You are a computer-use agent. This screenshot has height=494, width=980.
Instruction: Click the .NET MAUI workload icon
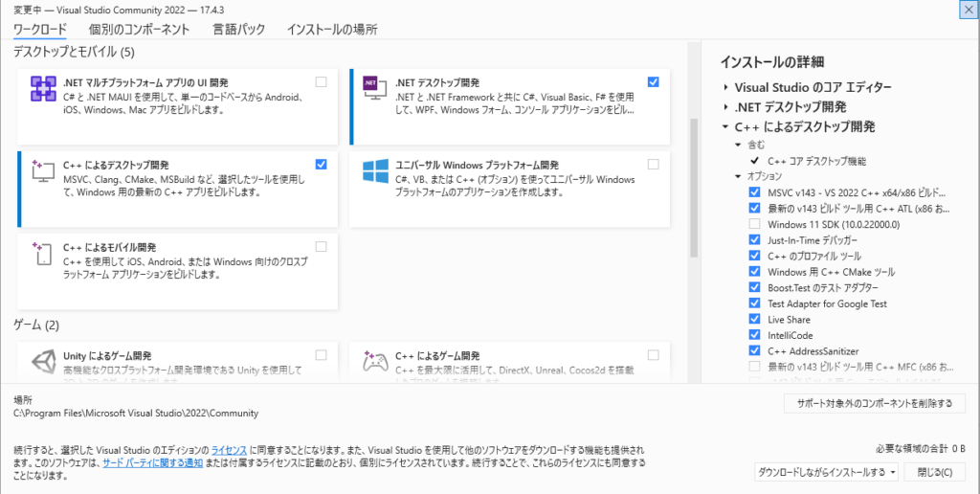pyautogui.click(x=43, y=89)
